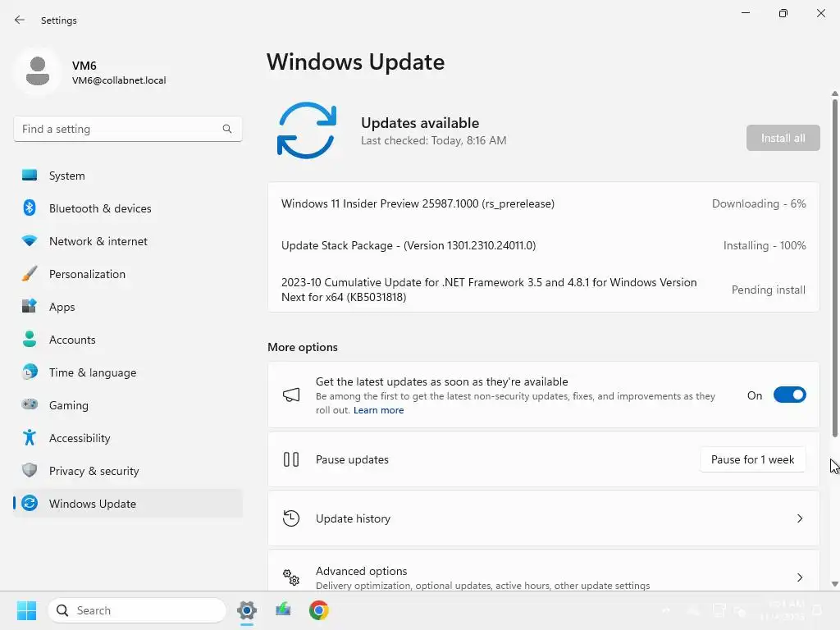
Task: Click the Pending install status
Action: [x=768, y=290]
